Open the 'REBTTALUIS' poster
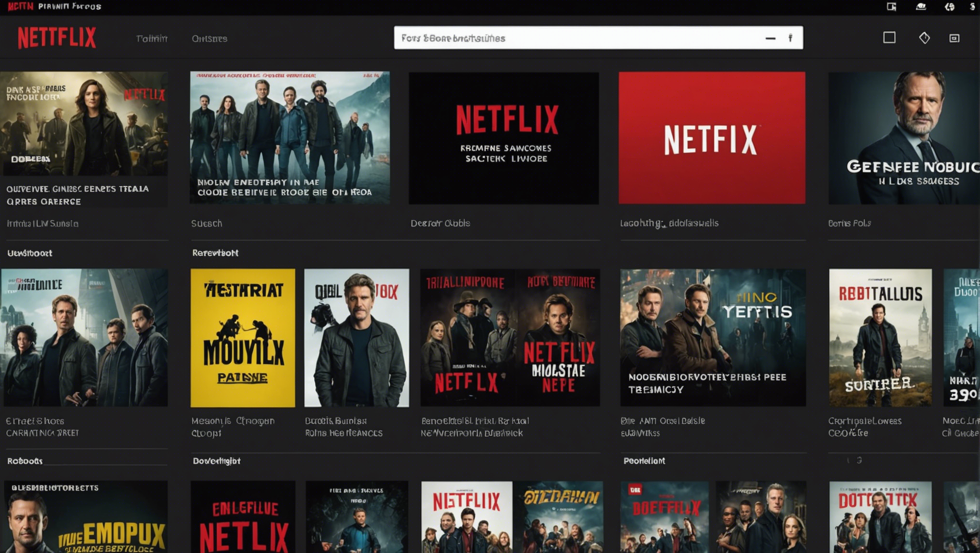The width and height of the screenshot is (980, 553). point(880,337)
